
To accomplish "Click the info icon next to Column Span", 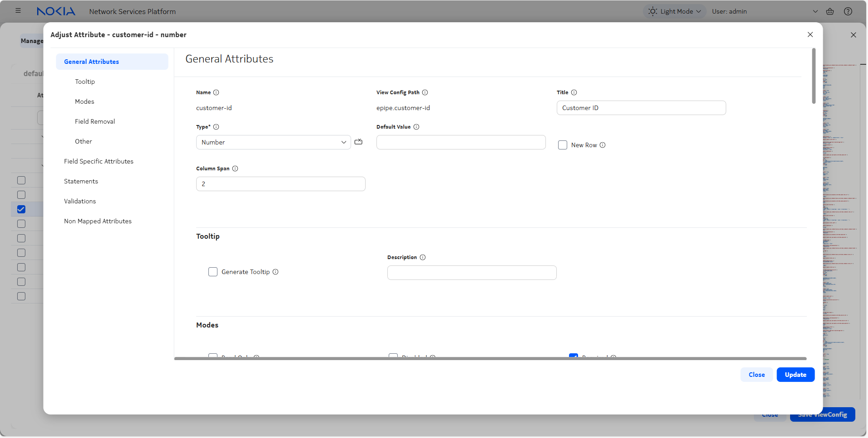I will pos(235,168).
